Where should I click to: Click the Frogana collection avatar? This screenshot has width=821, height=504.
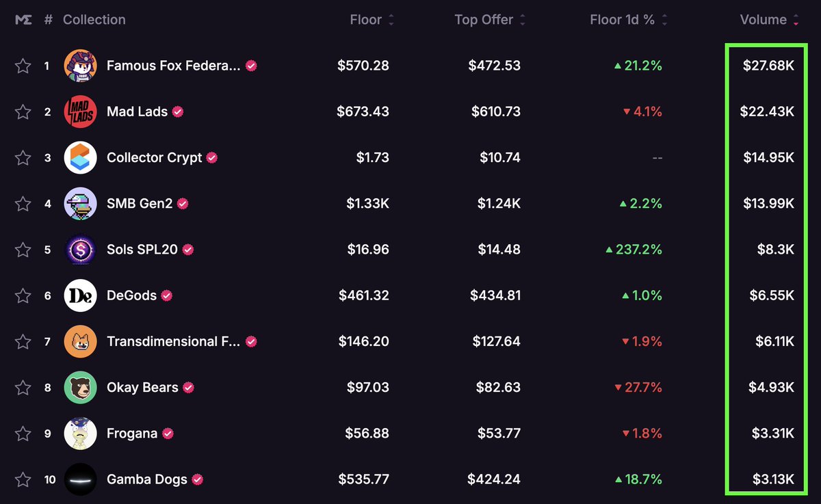81,434
